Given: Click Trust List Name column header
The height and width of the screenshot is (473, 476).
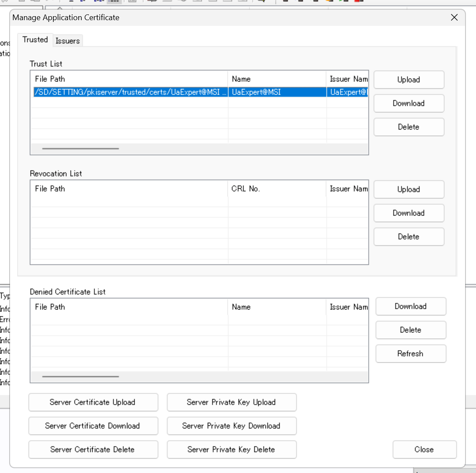Looking at the screenshot, I should [277, 79].
